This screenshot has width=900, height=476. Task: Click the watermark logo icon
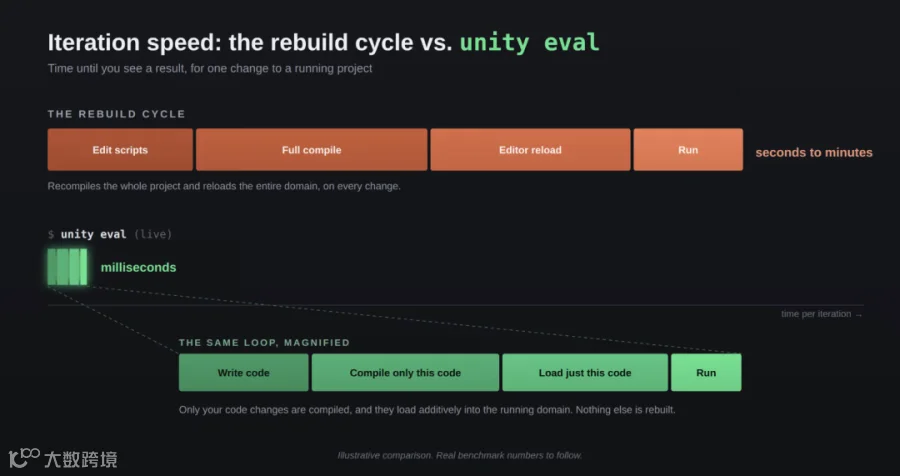24,458
